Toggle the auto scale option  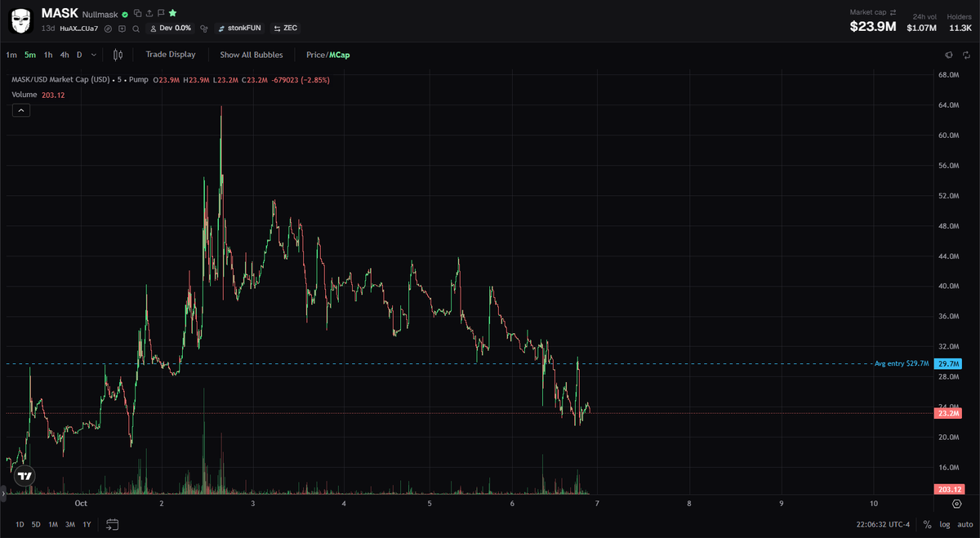(x=964, y=524)
